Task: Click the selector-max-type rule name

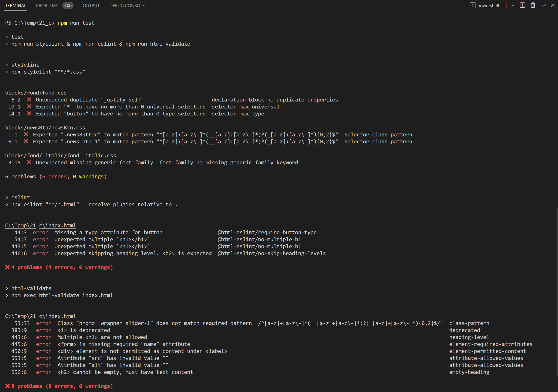Action: click(238, 114)
